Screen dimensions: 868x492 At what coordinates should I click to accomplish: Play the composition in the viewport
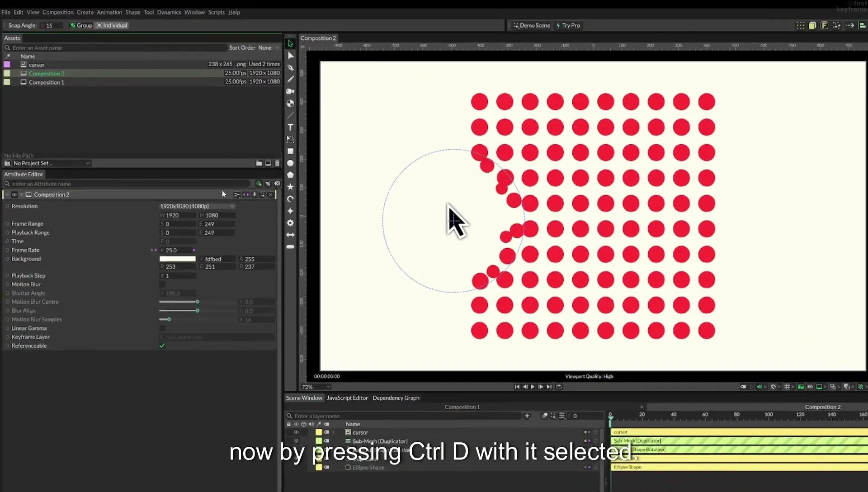pos(533,387)
